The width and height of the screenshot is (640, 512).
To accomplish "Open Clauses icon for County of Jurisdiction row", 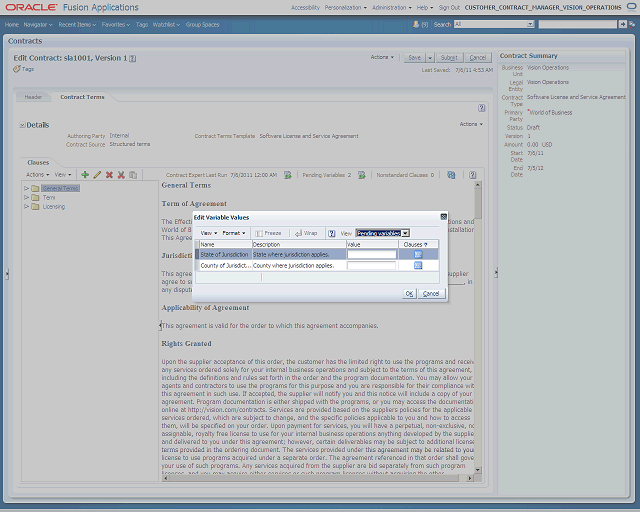I will click(x=418, y=265).
